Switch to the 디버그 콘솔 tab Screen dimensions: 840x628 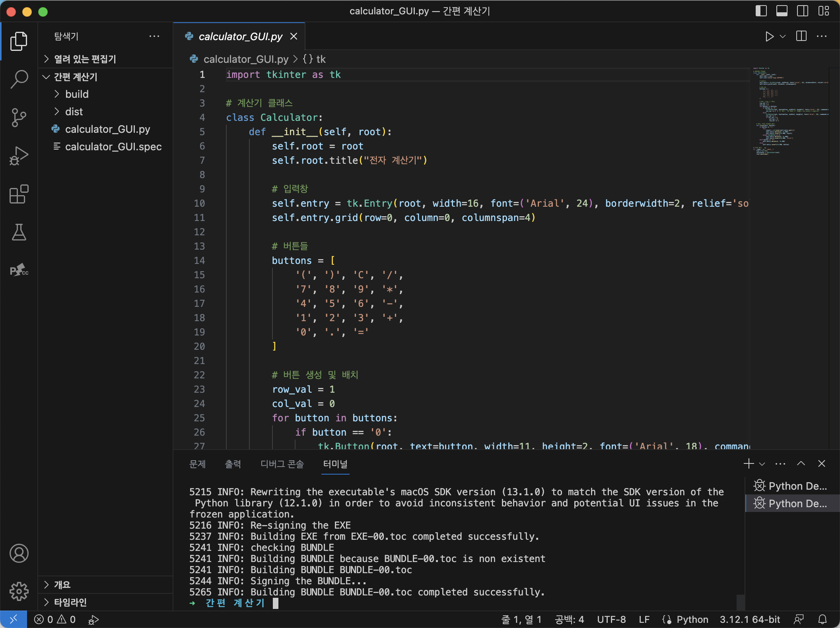(282, 464)
